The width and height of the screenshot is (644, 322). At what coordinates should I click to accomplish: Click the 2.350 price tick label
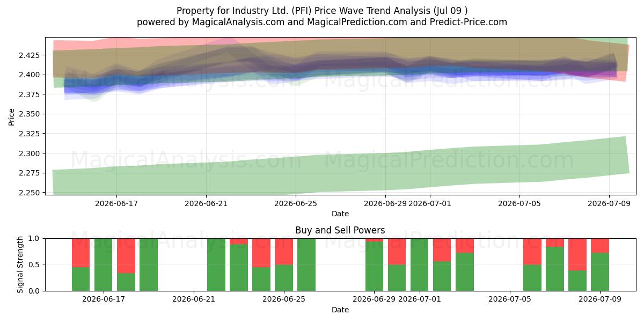(30, 114)
